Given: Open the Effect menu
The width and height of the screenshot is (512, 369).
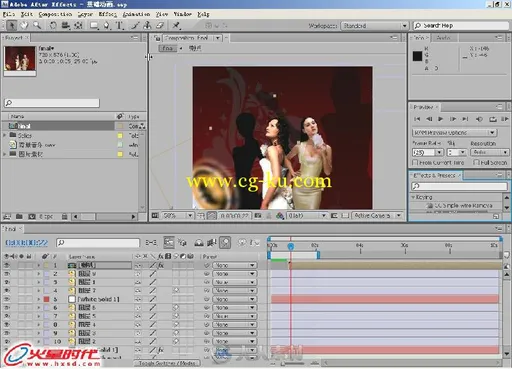Looking at the screenshot, I should pyautogui.click(x=108, y=14).
